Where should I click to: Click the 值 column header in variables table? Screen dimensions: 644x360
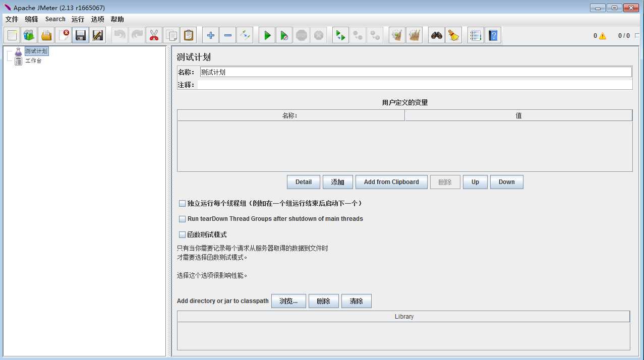[x=518, y=115]
